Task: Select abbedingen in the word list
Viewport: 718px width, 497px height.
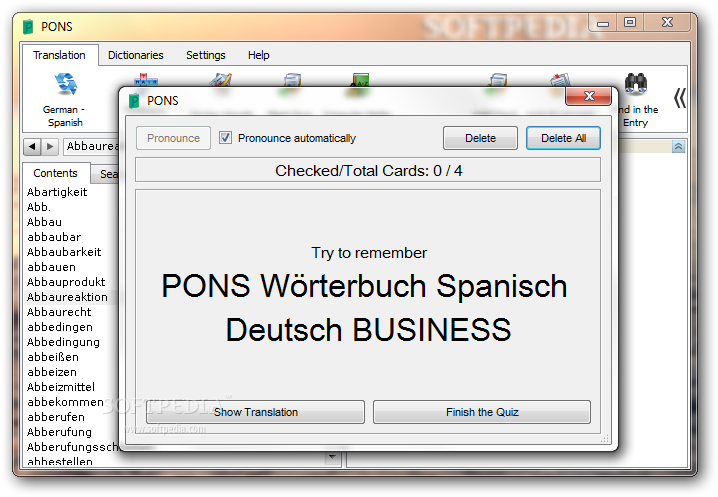Action: [x=60, y=327]
